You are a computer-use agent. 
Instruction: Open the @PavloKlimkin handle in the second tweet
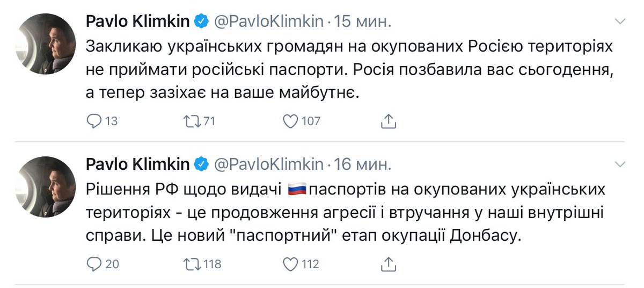coord(269,163)
